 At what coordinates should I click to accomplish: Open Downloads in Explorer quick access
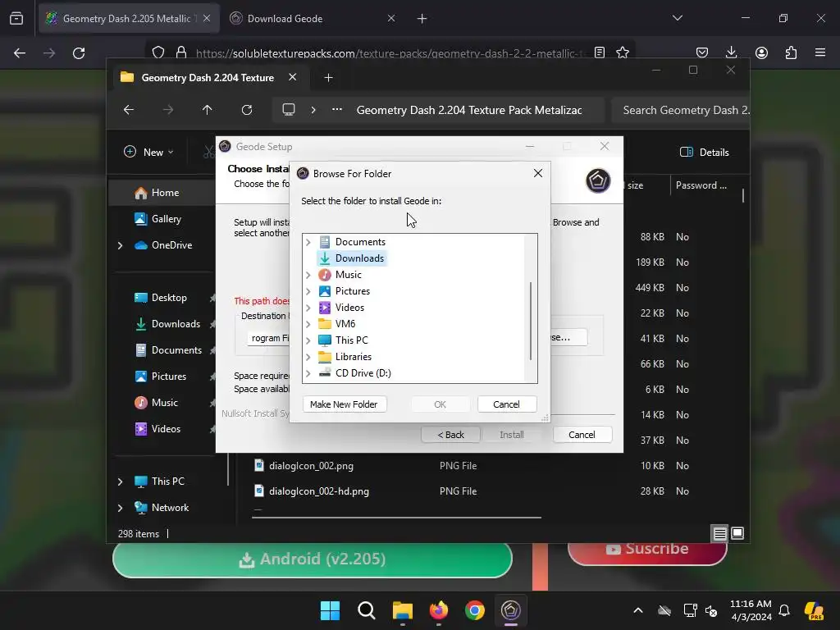[x=176, y=324]
